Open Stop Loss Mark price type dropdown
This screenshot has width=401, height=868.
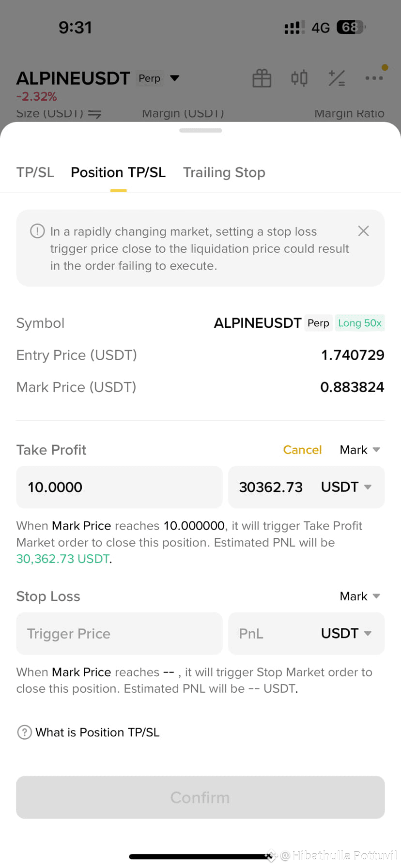pos(360,596)
